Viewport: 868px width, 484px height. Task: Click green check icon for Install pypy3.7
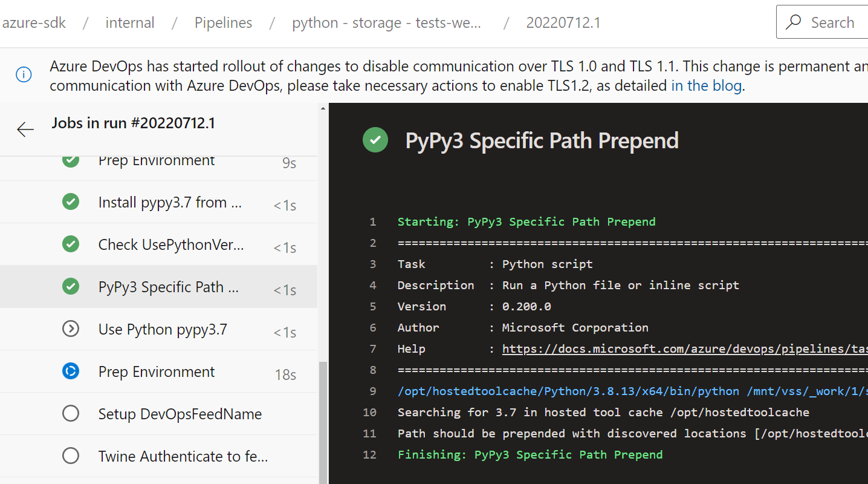pos(71,201)
